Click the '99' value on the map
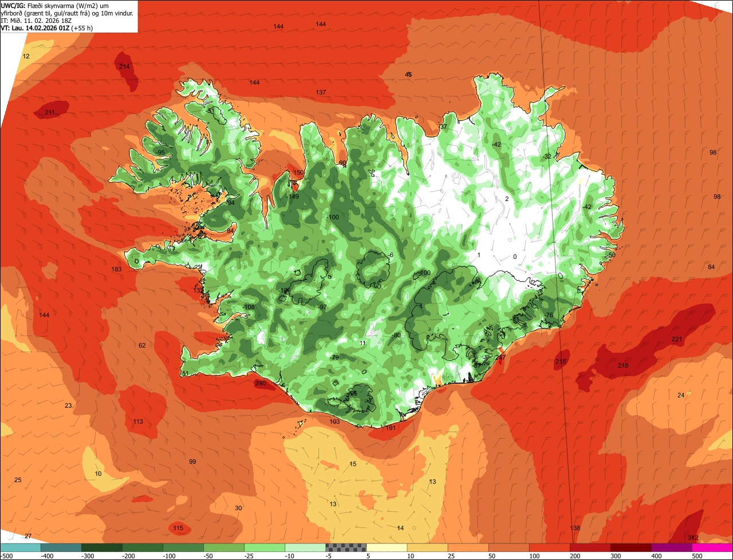This screenshot has height=560, width=733. pyautogui.click(x=192, y=462)
